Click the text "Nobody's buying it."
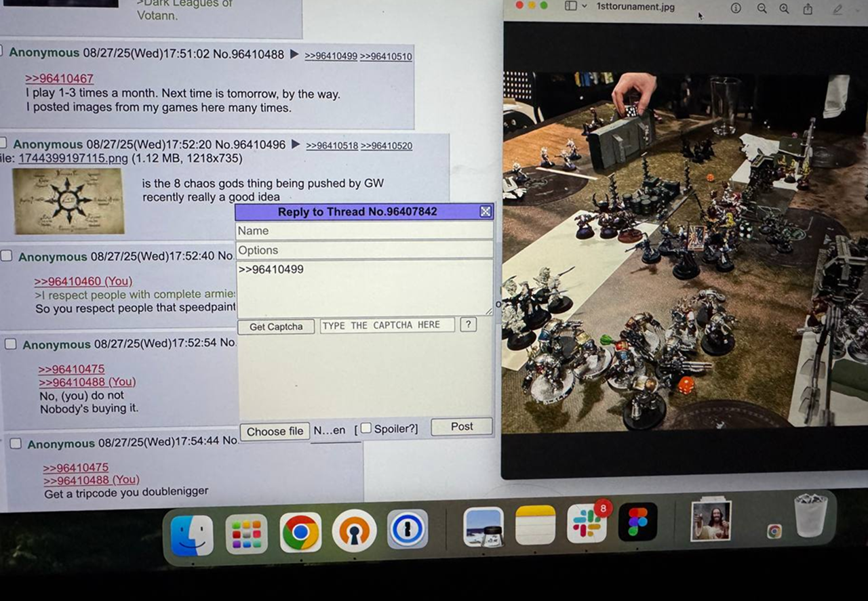 tap(89, 409)
